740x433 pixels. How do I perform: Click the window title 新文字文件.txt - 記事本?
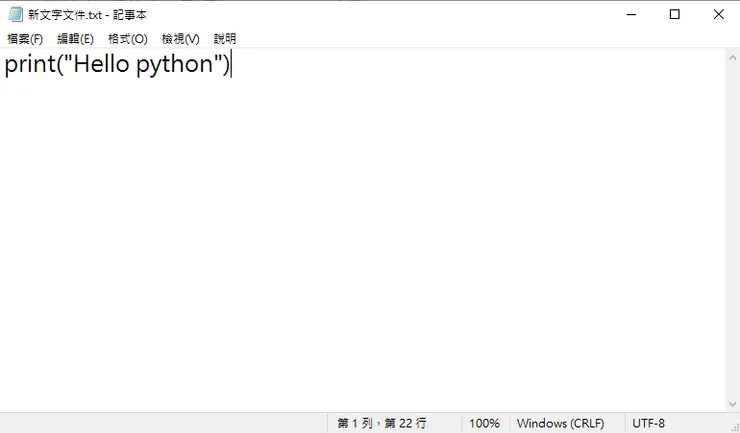coord(87,15)
